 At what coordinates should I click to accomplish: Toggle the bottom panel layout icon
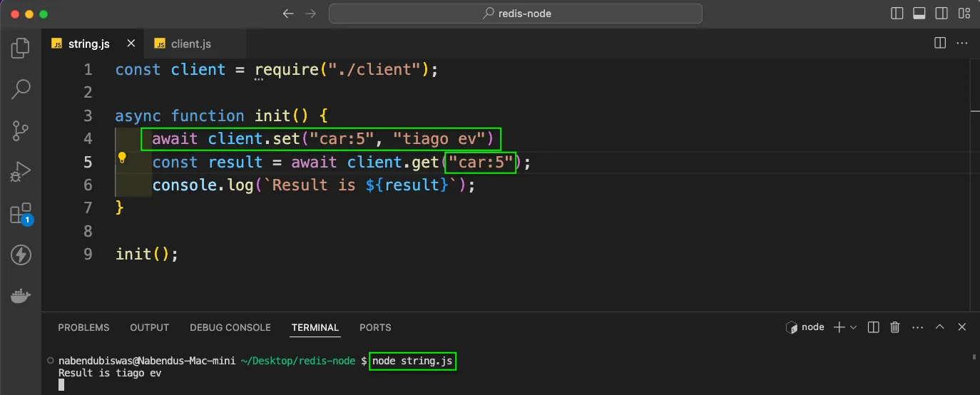click(919, 14)
